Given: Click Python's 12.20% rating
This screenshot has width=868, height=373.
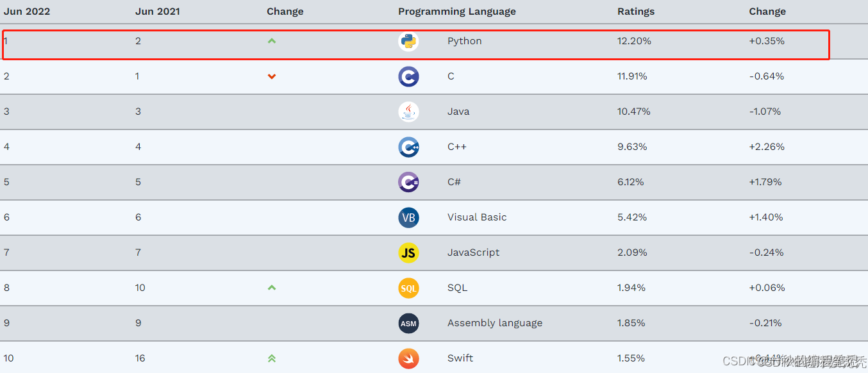Looking at the screenshot, I should (634, 41).
